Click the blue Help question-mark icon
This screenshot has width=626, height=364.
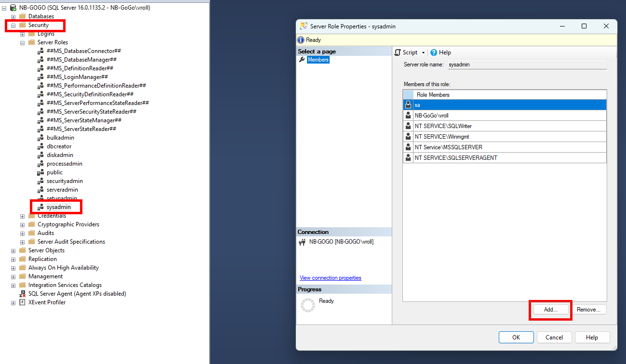(x=434, y=52)
